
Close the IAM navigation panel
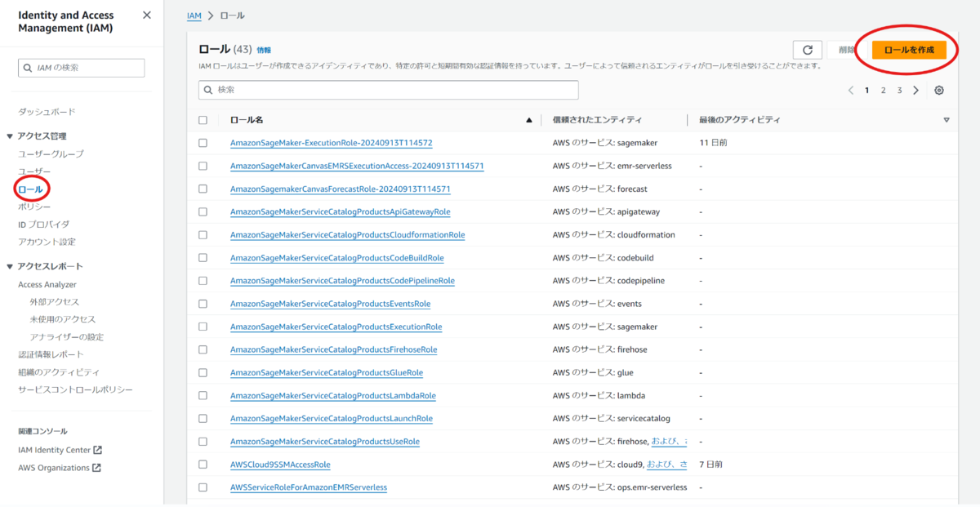(x=146, y=15)
